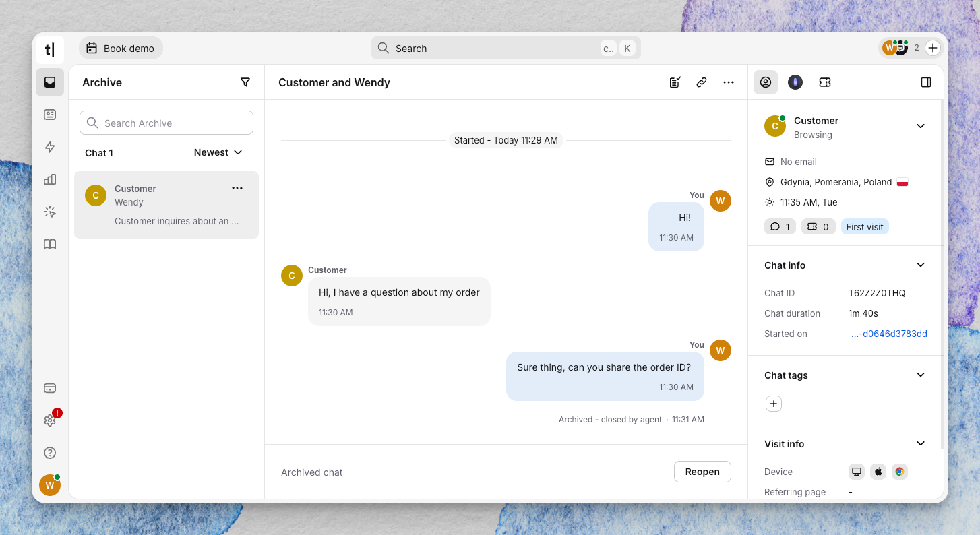Switch to the customer details panel icon
The image size is (980, 535).
pos(766,82)
